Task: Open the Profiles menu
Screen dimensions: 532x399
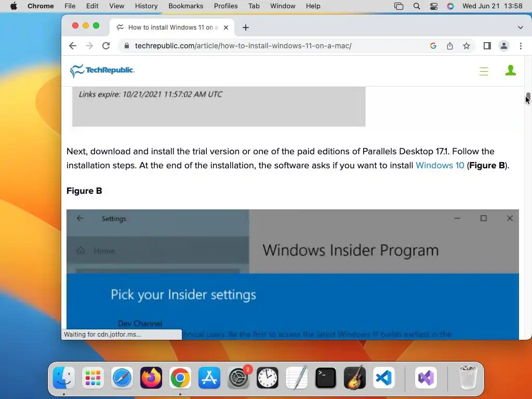Action: click(x=225, y=6)
